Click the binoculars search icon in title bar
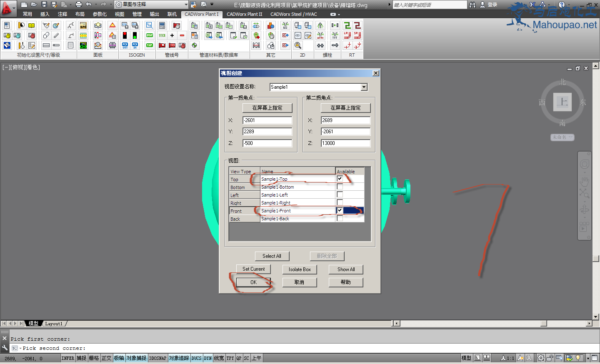The height and width of the screenshot is (364, 600). pyautogui.click(x=472, y=5)
